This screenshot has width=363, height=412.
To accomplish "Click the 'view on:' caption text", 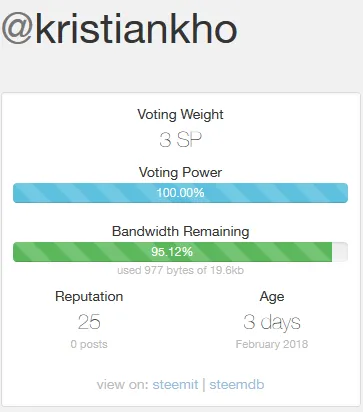I will (x=123, y=384).
